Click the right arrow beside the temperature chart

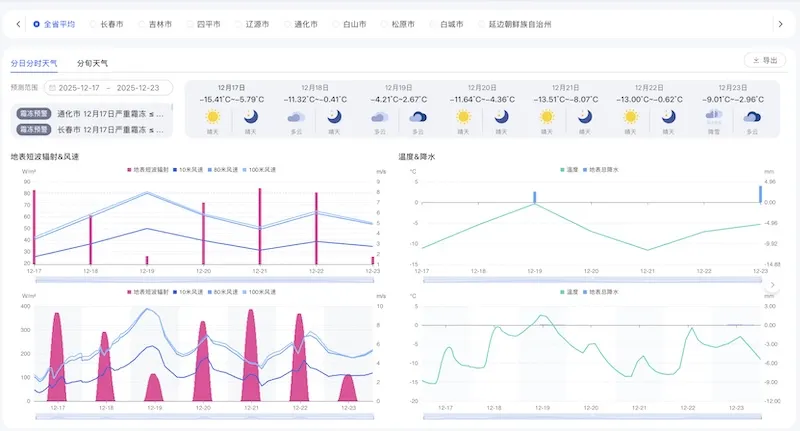pos(772,284)
